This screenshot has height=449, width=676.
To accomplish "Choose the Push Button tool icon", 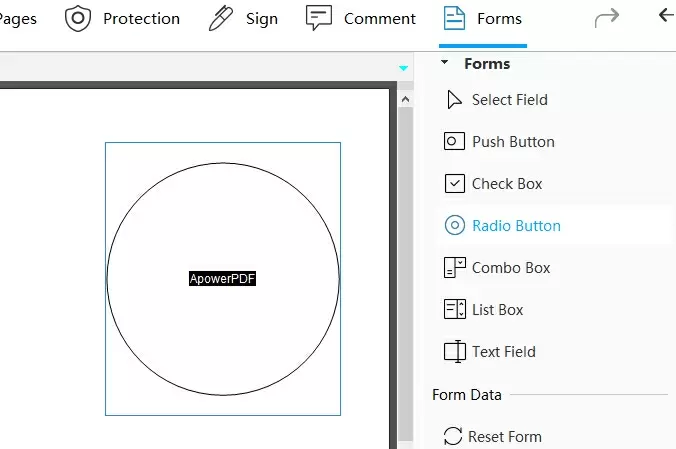I will coord(454,141).
